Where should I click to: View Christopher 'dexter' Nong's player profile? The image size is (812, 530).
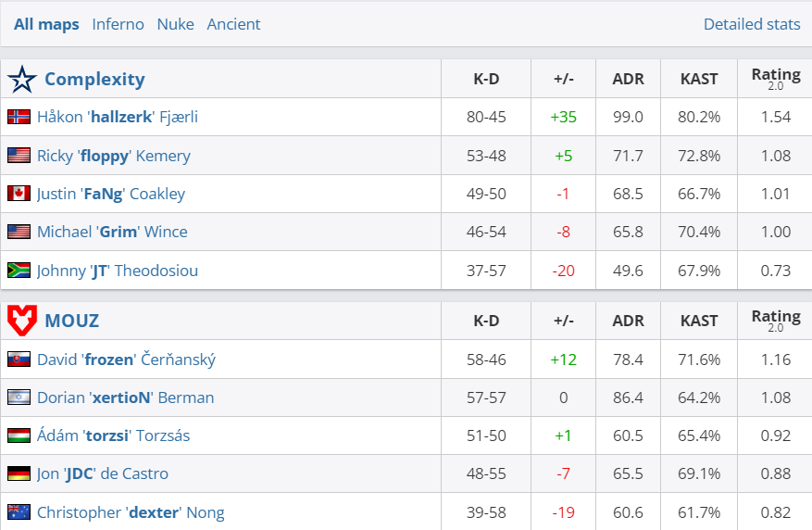click(131, 512)
